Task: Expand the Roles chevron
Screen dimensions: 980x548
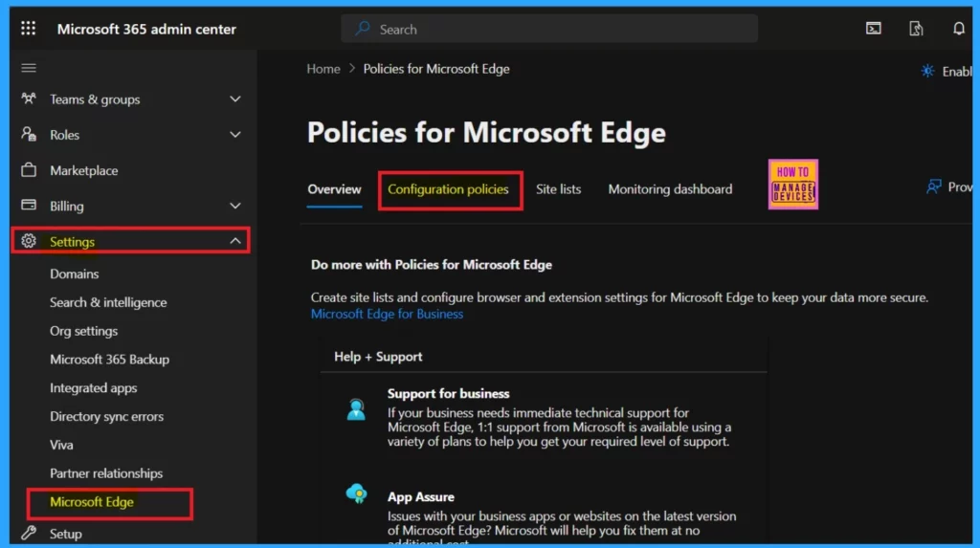Action: [x=235, y=134]
